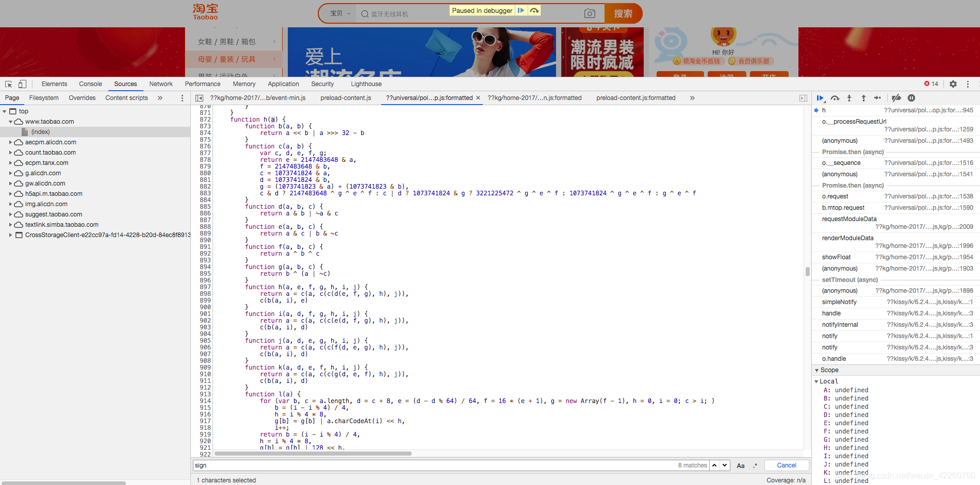Select requestModuleData call stack frame
Image resolution: width=980 pixels, height=485 pixels.
[x=895, y=223]
